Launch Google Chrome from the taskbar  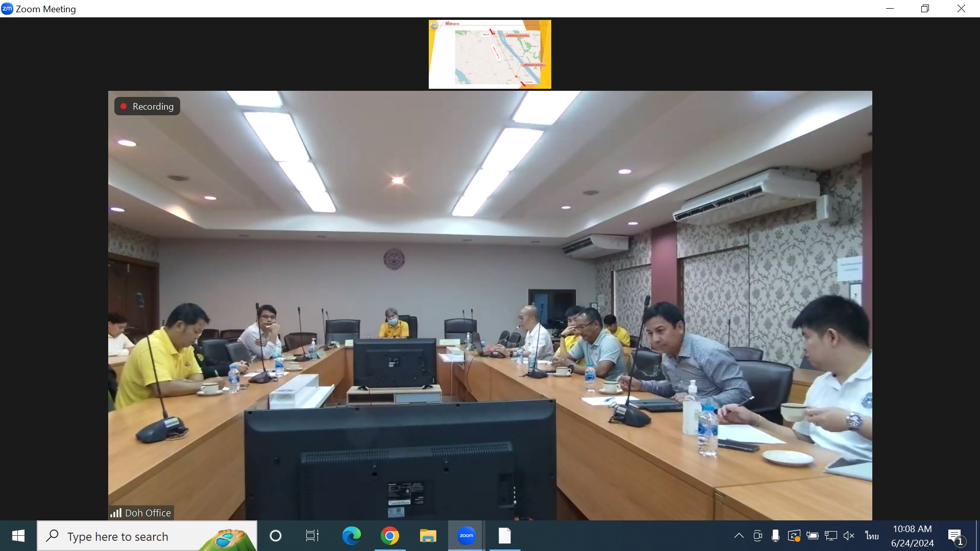click(389, 536)
